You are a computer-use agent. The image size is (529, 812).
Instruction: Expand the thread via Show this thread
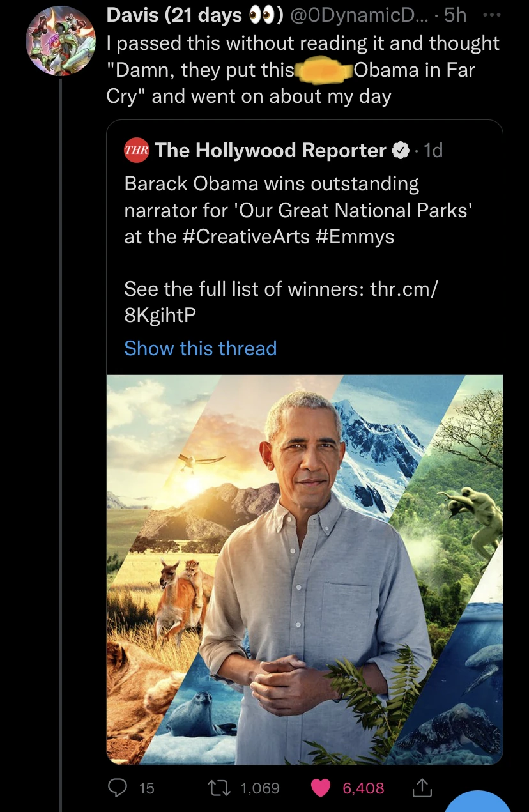pyautogui.click(x=200, y=348)
